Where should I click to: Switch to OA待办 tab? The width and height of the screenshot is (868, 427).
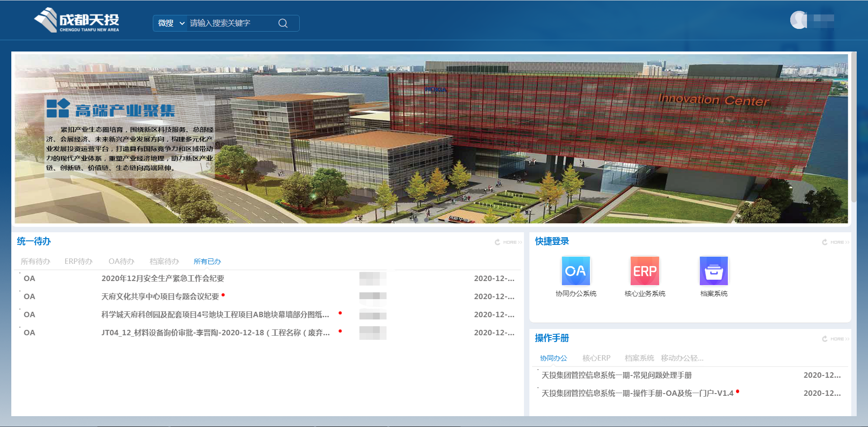click(121, 261)
